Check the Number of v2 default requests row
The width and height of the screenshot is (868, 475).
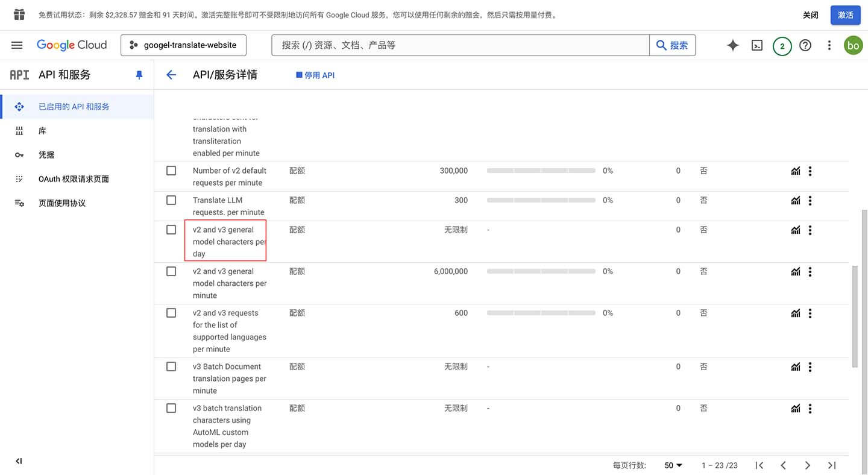click(x=171, y=171)
